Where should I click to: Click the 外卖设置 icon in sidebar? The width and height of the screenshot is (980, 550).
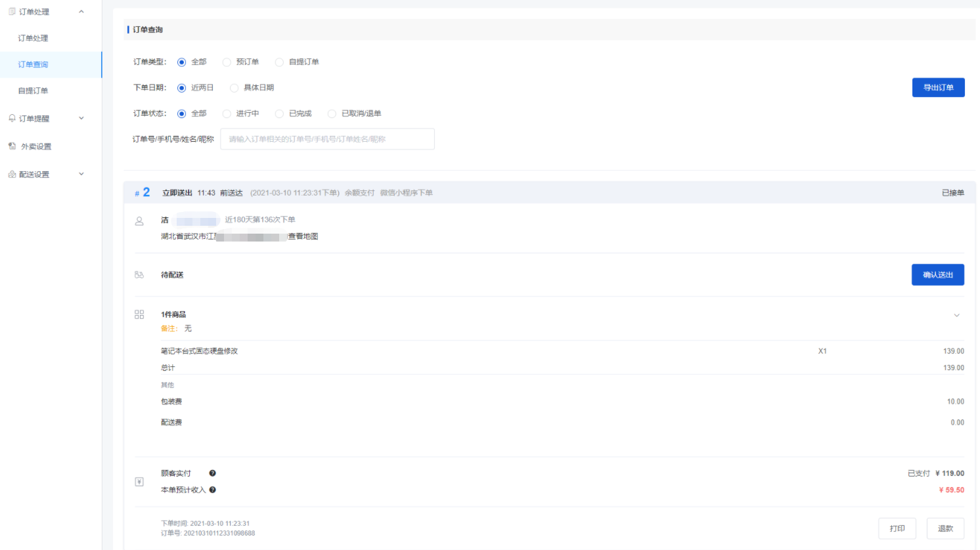click(x=12, y=146)
